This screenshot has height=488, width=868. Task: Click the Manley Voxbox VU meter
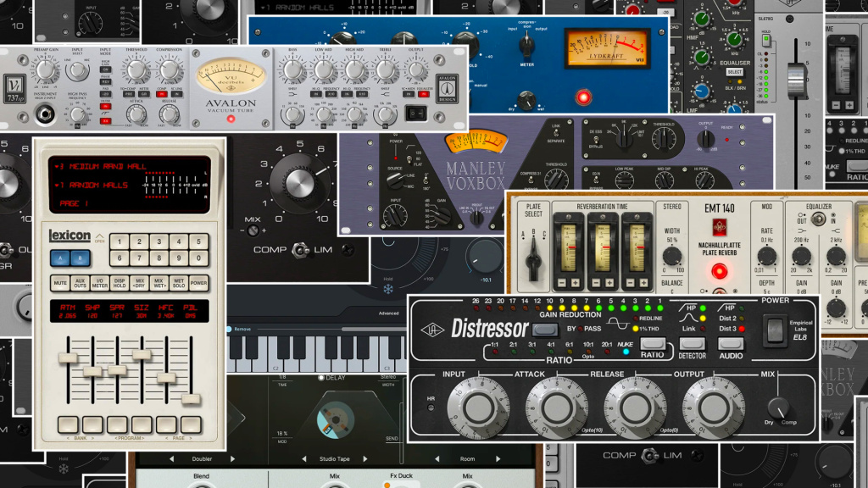tap(476, 141)
